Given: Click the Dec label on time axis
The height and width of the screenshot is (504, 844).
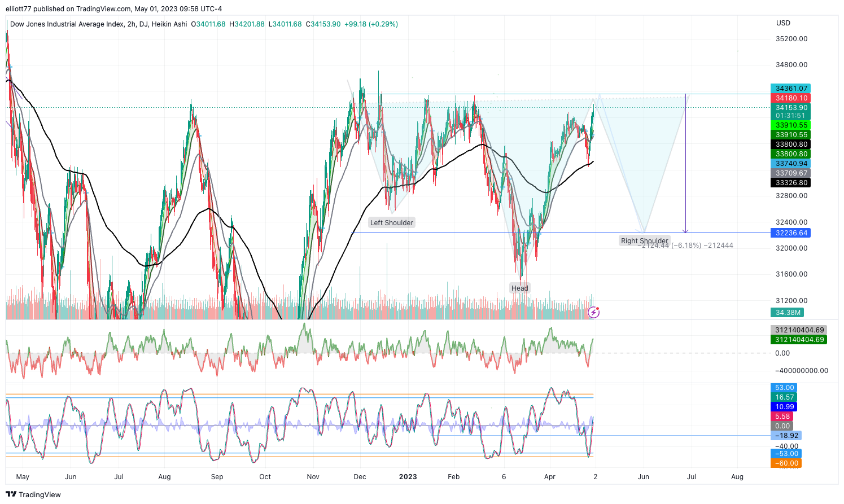Looking at the screenshot, I should [x=360, y=477].
